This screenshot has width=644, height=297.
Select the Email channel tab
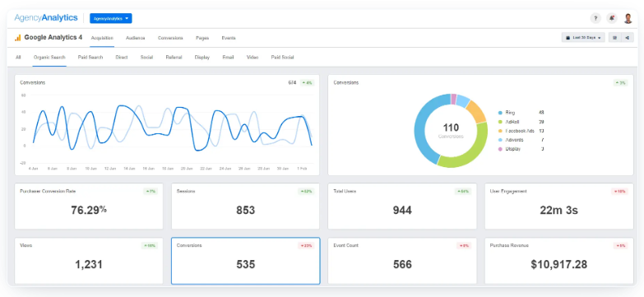tap(228, 58)
